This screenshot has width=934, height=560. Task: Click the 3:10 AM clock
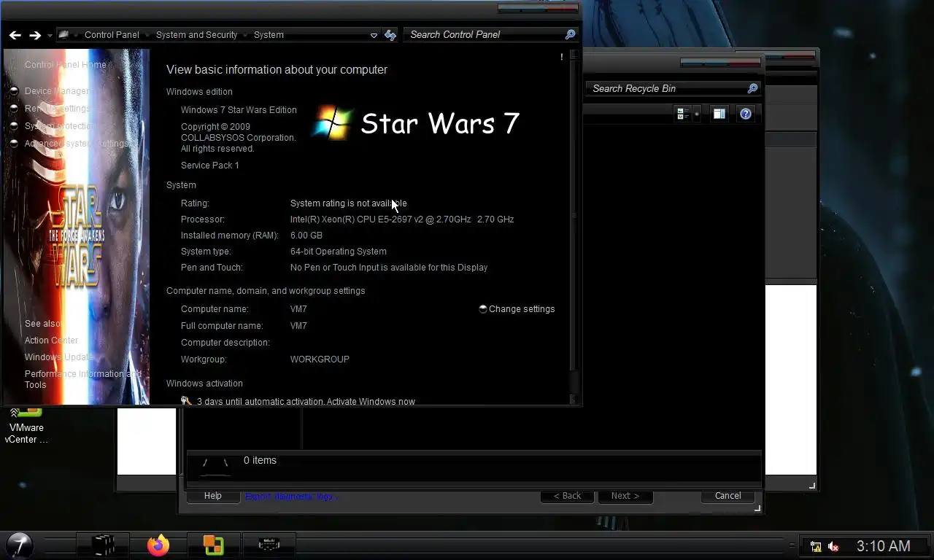click(x=883, y=546)
